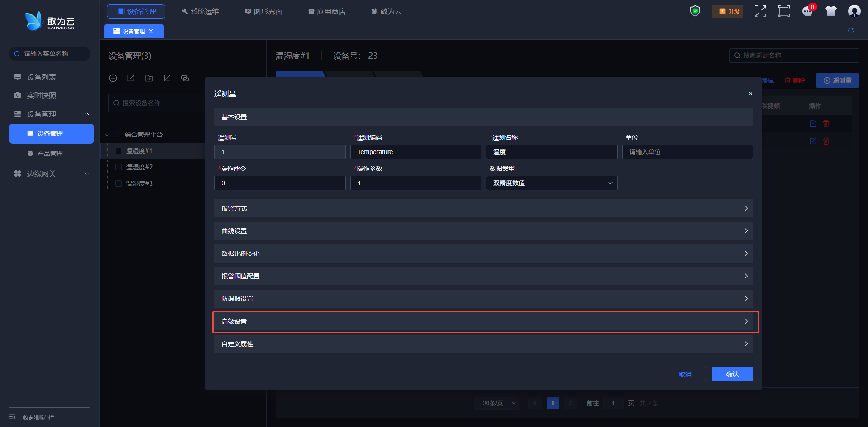Click the 搜索遥测名称 search field
The height and width of the screenshot is (427, 868).
[794, 56]
